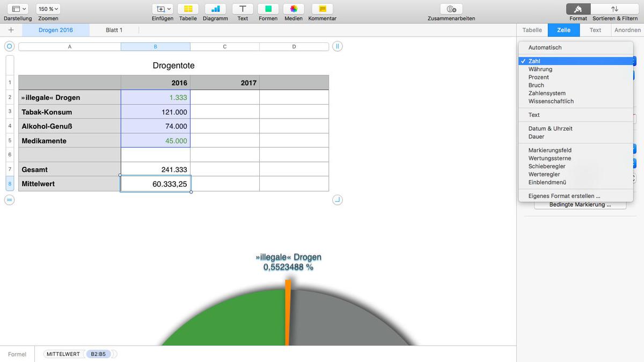Choose Währung data format
This screenshot has height=362, width=644.
[576, 69]
